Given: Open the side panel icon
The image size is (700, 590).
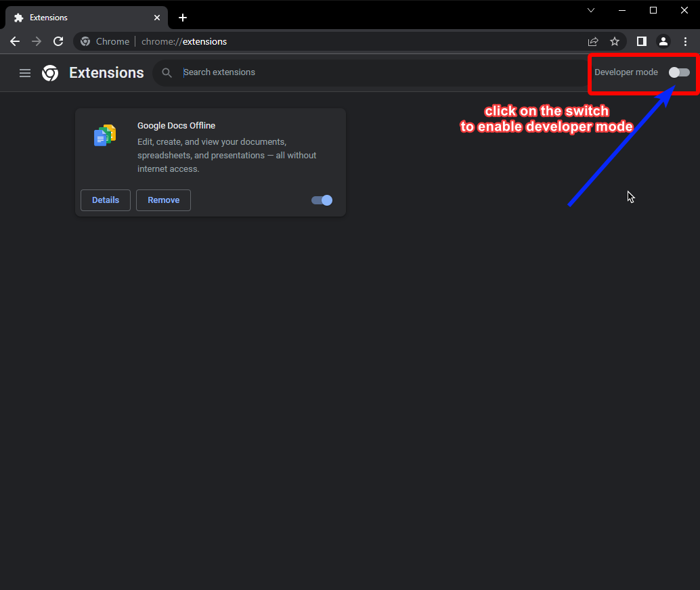Looking at the screenshot, I should [642, 41].
